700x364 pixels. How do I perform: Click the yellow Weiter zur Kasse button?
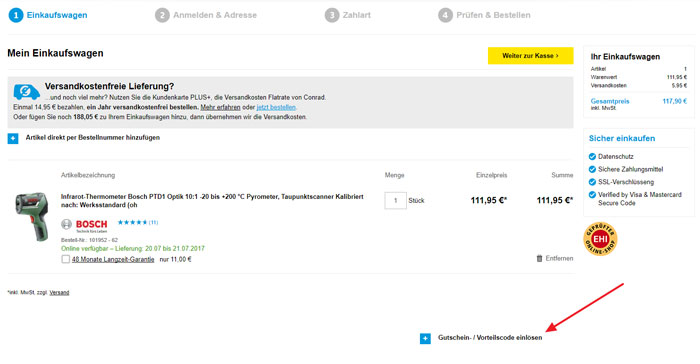tap(530, 56)
